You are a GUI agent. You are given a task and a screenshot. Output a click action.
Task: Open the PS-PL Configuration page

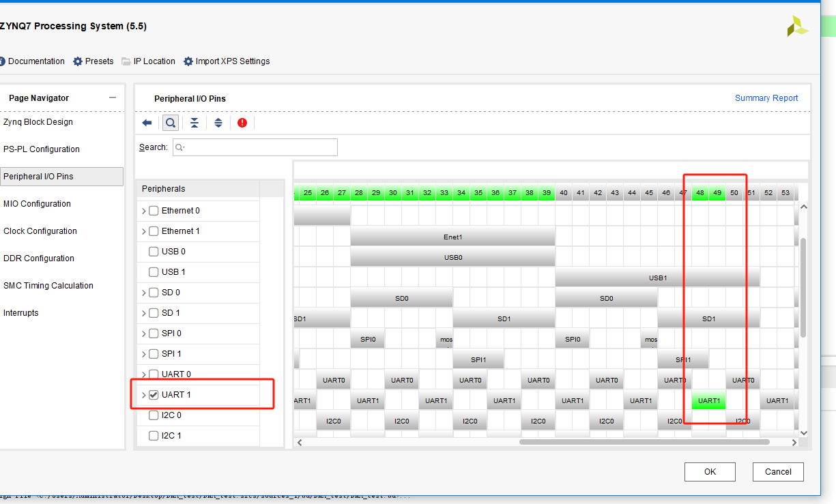pos(41,149)
